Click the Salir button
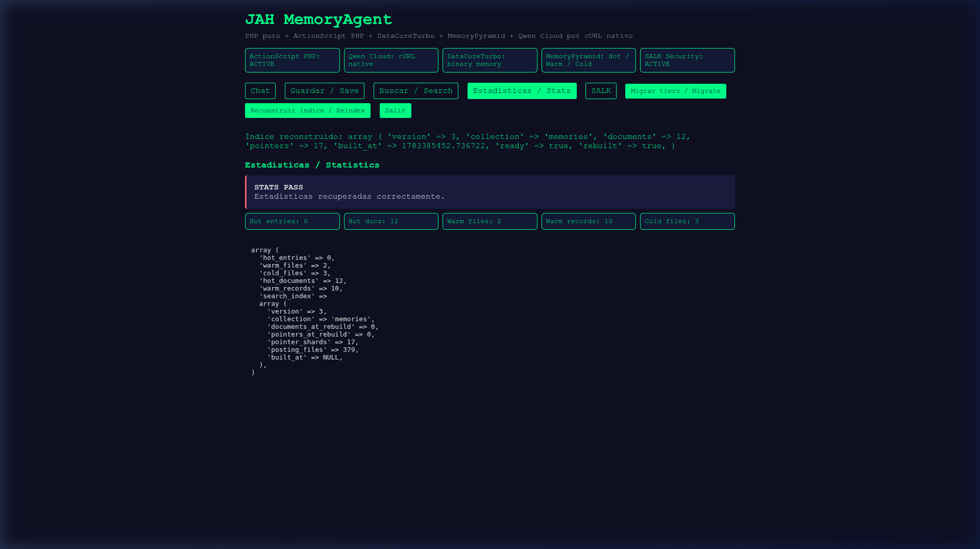 tap(395, 110)
